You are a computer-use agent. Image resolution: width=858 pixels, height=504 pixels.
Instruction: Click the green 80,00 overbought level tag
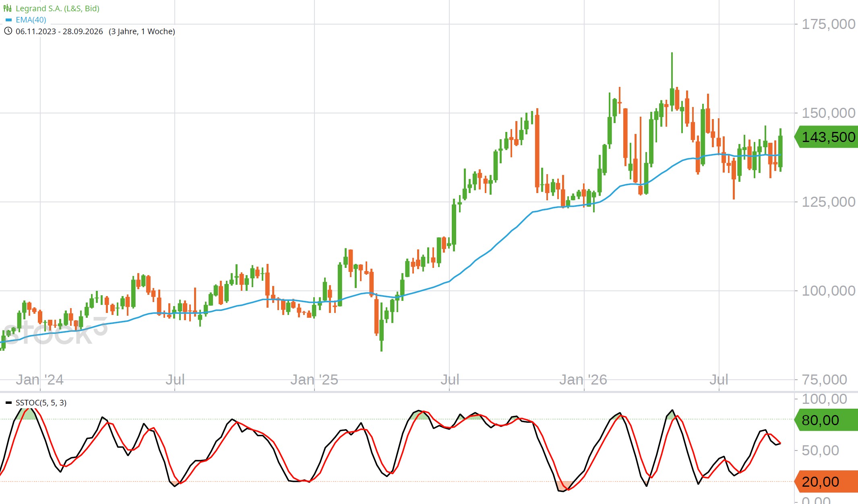(x=826, y=420)
